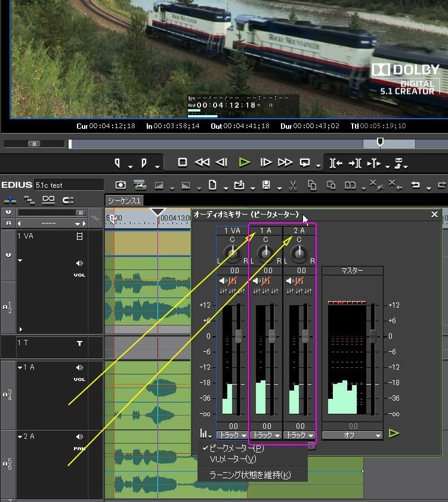This screenshot has height=502, width=448.
Task: Click the overwrite to timeline icon
Action: pyautogui.click(x=355, y=163)
